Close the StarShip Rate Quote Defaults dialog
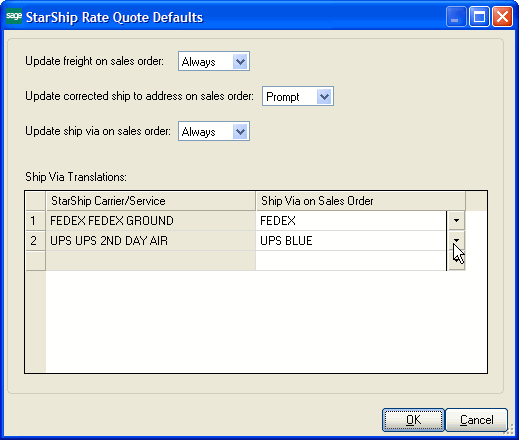 point(502,17)
